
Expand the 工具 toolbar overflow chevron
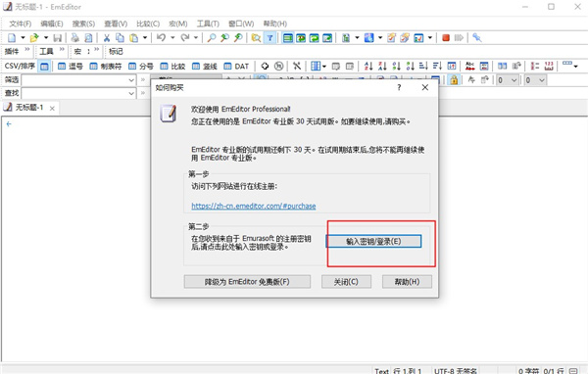point(62,50)
